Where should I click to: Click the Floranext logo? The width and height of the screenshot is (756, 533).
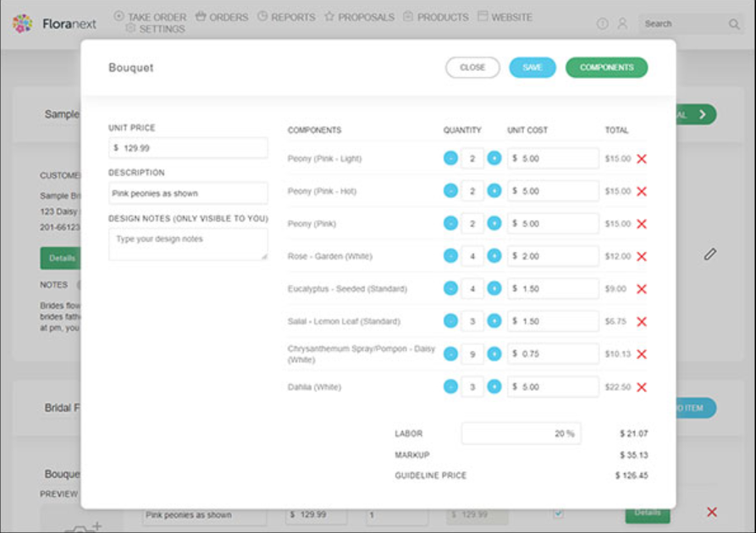coord(54,24)
